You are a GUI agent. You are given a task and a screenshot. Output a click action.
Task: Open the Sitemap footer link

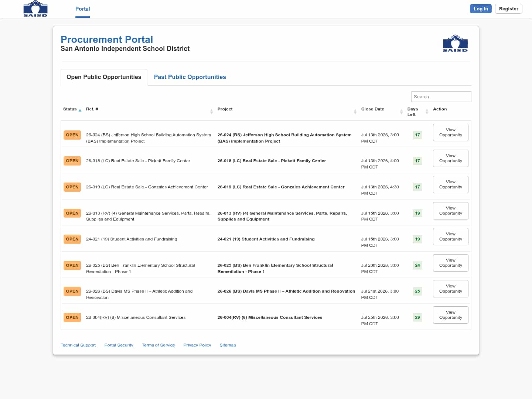point(228,345)
